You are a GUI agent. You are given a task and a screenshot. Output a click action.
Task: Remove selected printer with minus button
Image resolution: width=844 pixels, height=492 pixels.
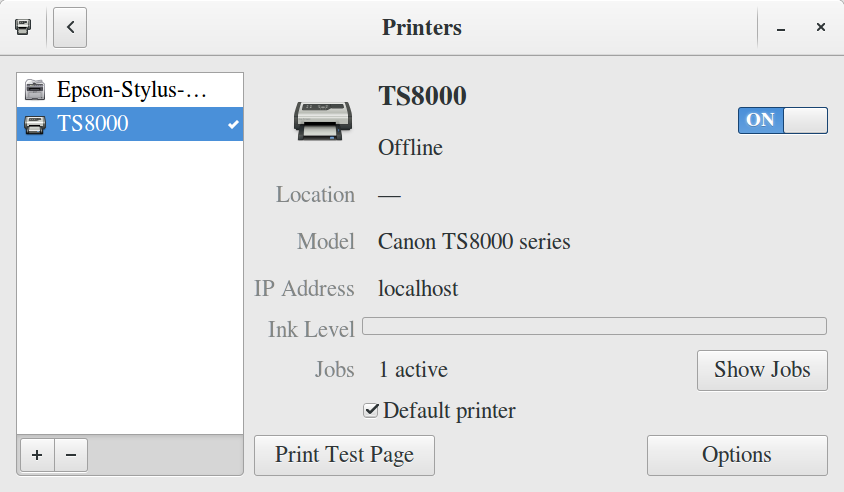[x=71, y=455]
